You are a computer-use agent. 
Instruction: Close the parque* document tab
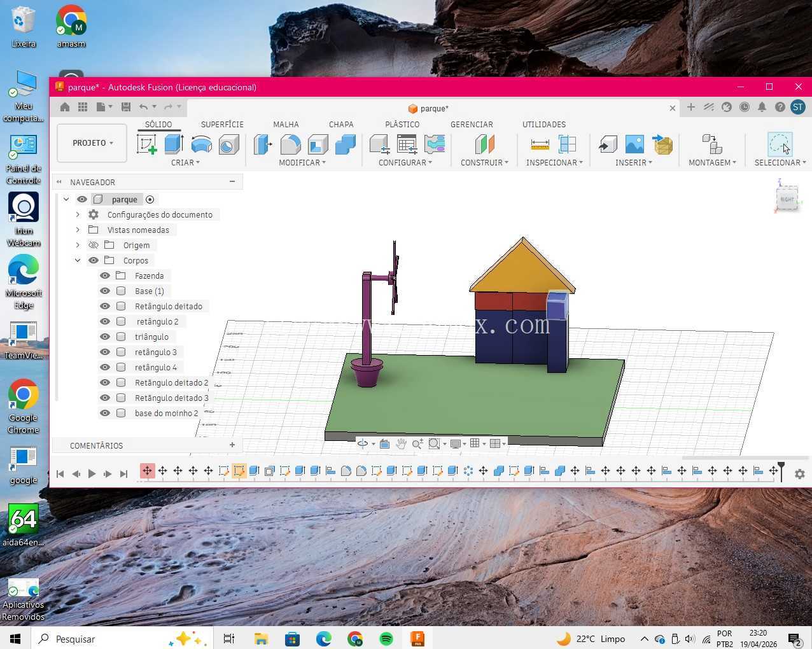coord(673,108)
